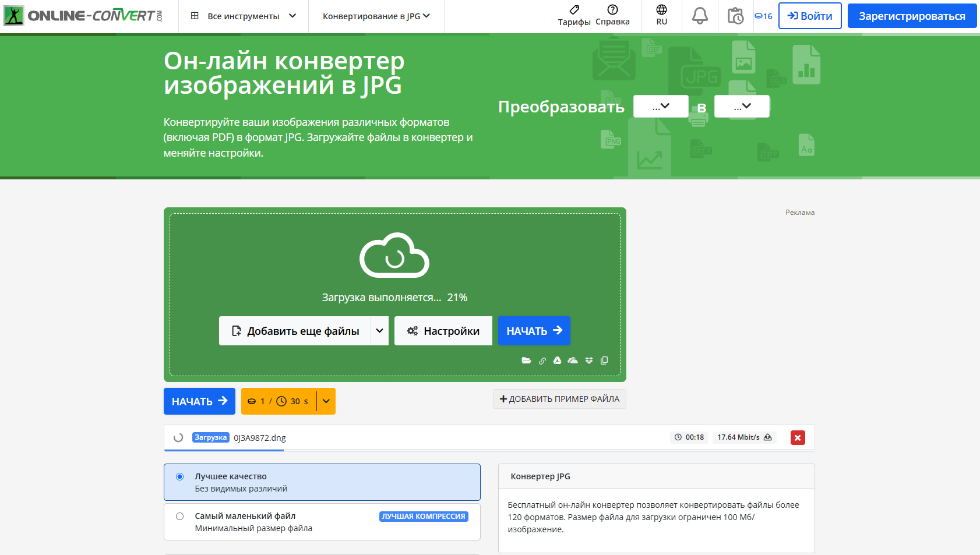Click the Загрузка status badge

click(211, 437)
